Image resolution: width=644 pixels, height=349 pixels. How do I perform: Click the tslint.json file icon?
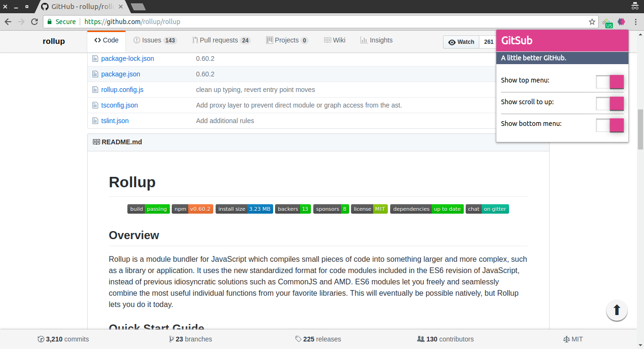pos(95,121)
